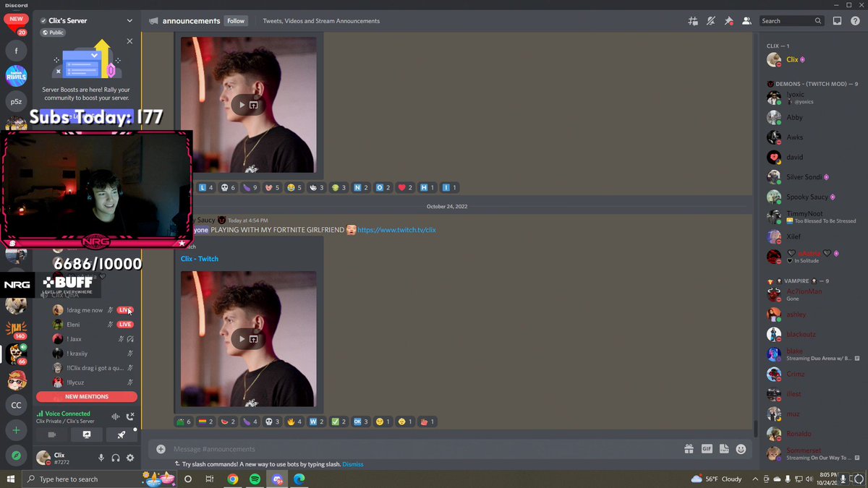The width and height of the screenshot is (868, 488).
Task: Select the server icon with 66 badge
Action: [x=16, y=354]
